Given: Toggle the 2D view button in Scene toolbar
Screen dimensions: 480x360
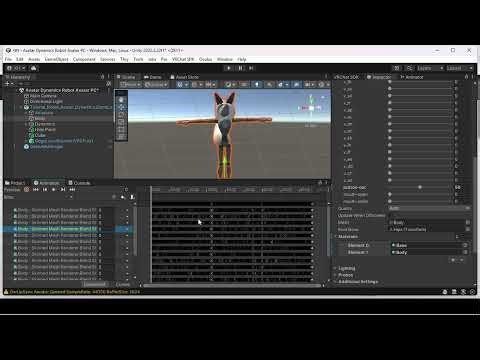Looking at the screenshot, I should click(x=244, y=85).
